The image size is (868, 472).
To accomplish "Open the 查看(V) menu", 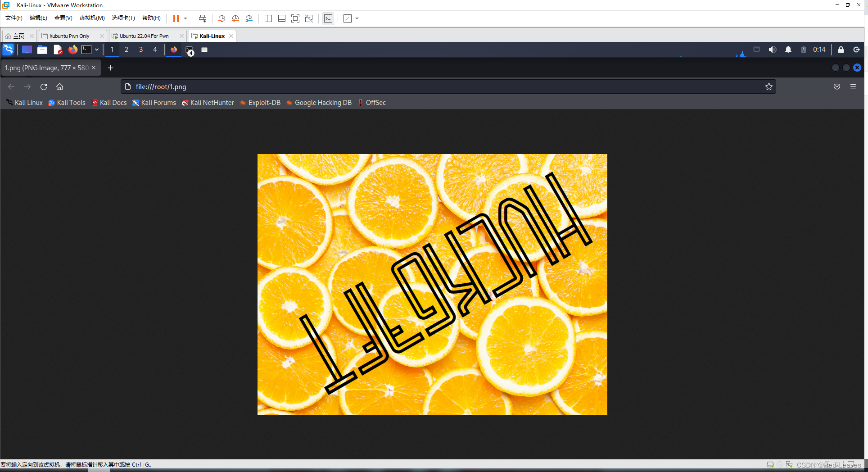I will [63, 18].
